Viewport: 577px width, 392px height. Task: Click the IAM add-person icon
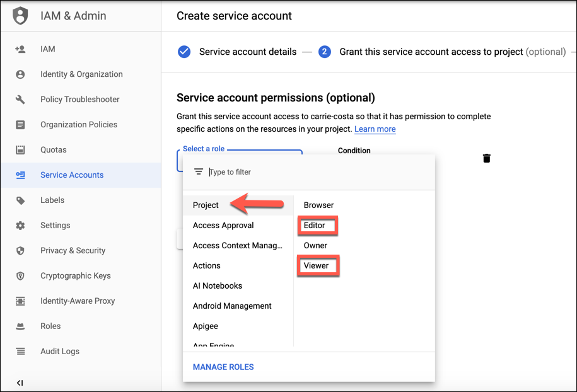click(20, 49)
